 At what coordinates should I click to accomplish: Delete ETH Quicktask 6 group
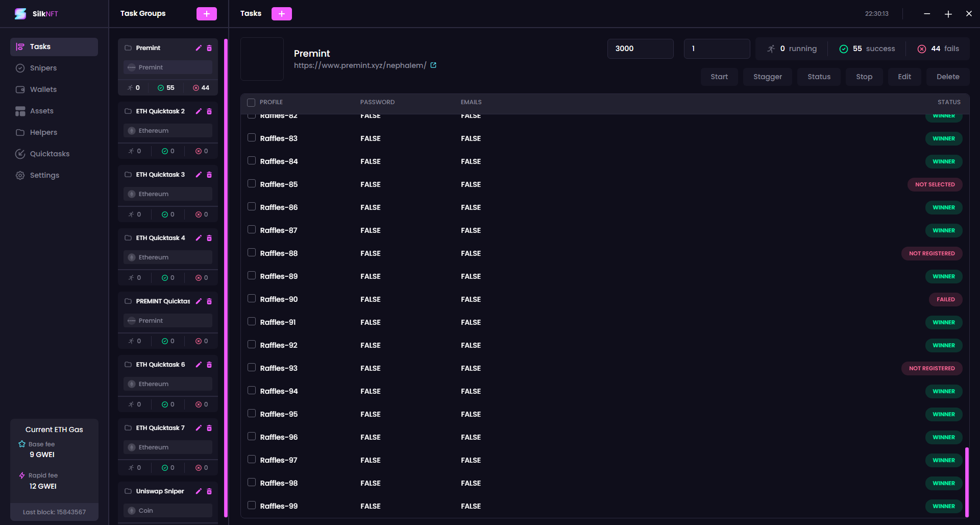209,365
